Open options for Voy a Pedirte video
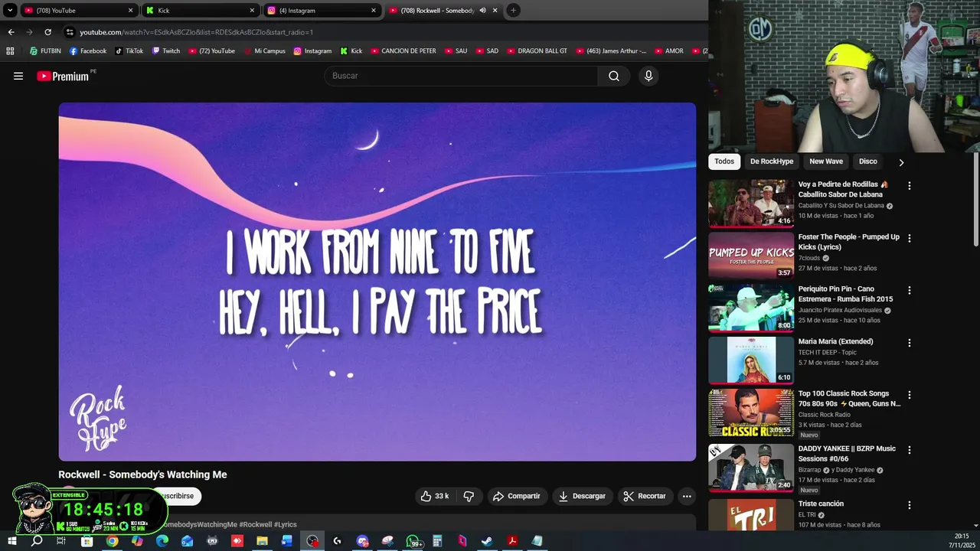This screenshot has width=980, height=551. [x=910, y=186]
